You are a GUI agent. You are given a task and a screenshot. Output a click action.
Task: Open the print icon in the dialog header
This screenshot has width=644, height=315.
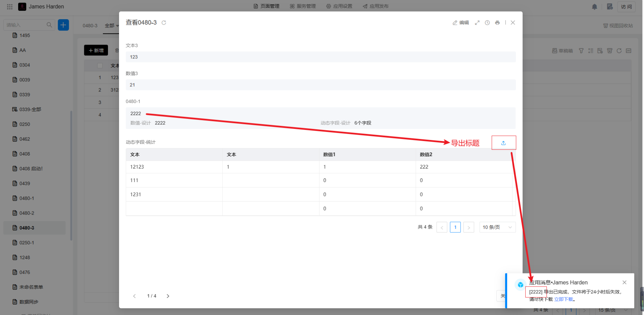tap(497, 23)
